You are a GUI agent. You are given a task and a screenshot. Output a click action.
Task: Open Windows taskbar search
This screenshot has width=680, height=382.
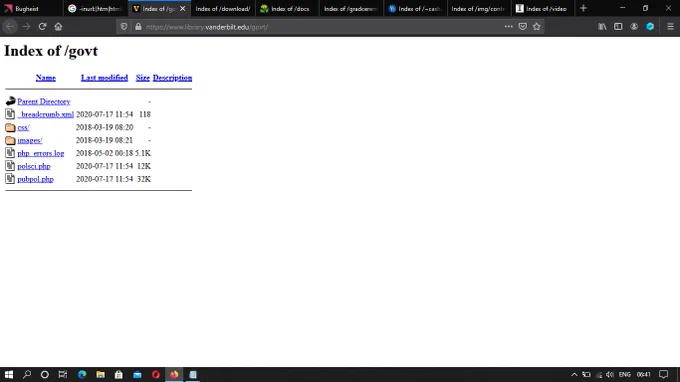[27, 374]
